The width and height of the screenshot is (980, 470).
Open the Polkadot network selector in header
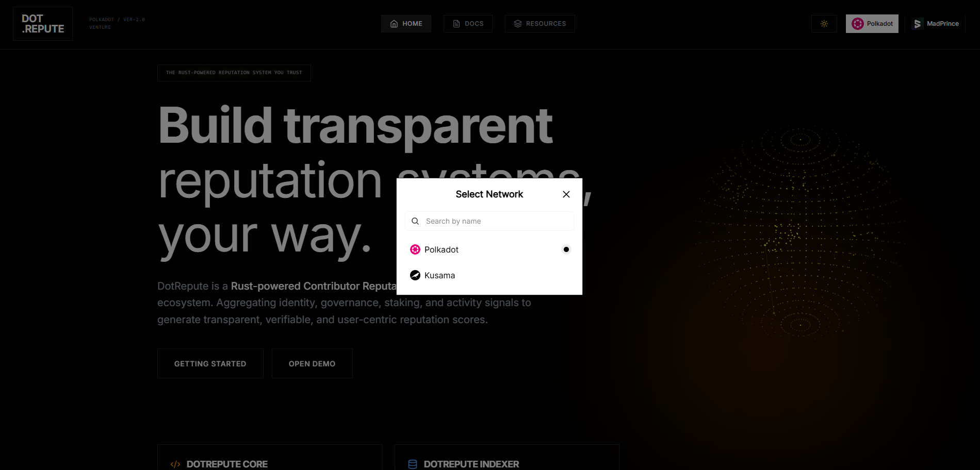click(x=872, y=24)
